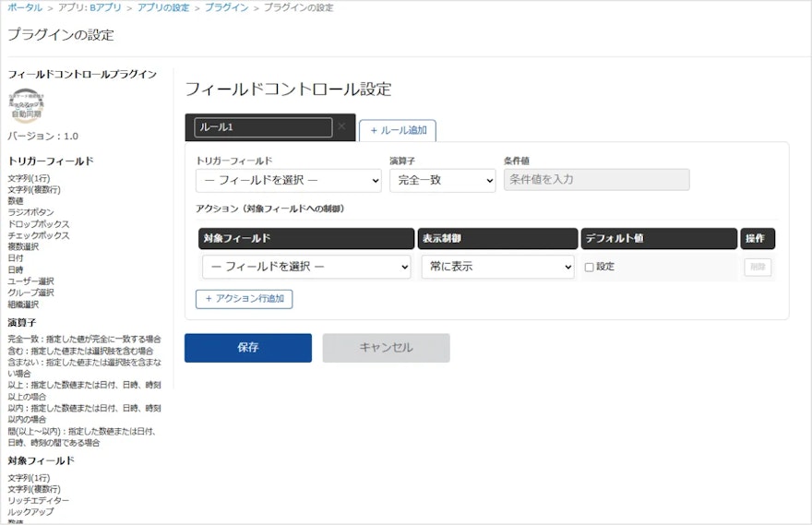Enable the 設定 default value checkbox
Image resolution: width=812 pixels, height=525 pixels.
[x=589, y=268]
